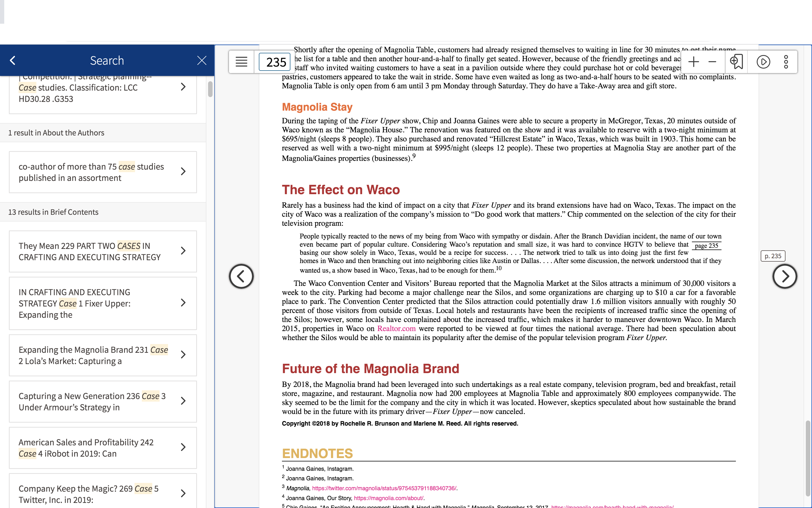The width and height of the screenshot is (812, 508).
Task: Open the 'Case 2 Lola's Market' search result
Action: [103, 355]
